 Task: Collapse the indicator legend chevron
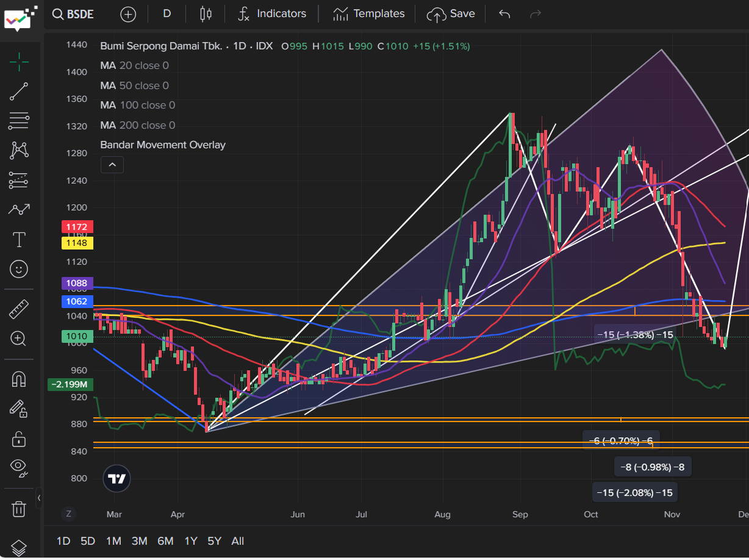(112, 164)
